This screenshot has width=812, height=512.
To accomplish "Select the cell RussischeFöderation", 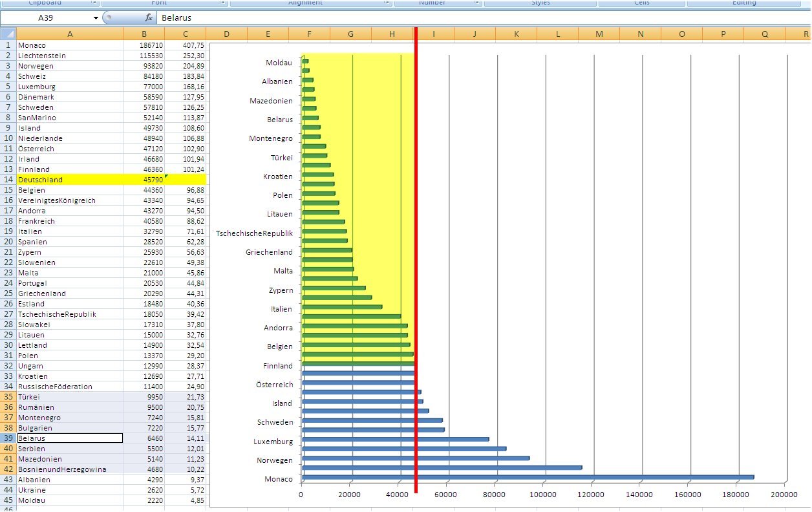I will 70,387.
